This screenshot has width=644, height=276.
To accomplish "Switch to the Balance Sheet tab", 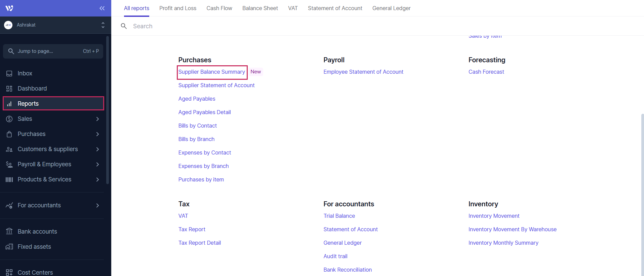I will (260, 8).
